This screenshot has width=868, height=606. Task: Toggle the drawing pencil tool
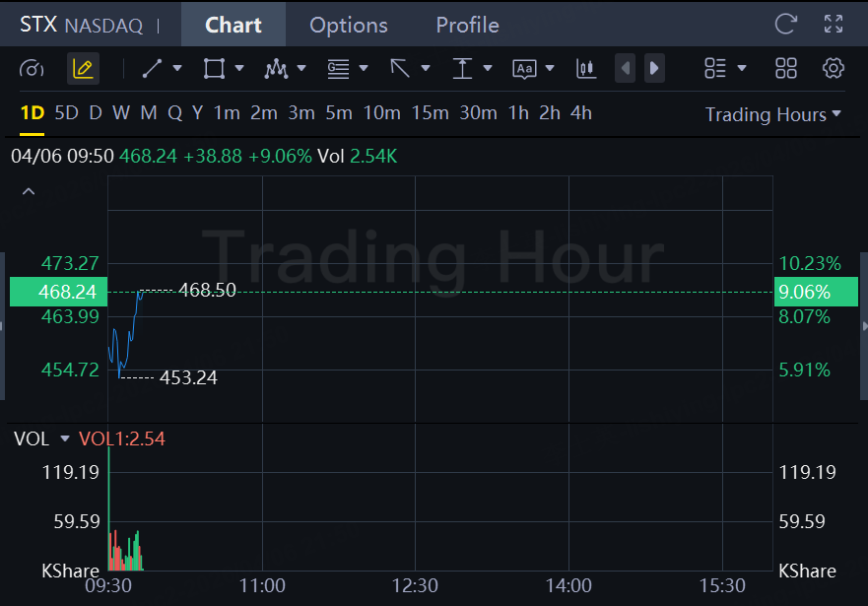pos(83,68)
